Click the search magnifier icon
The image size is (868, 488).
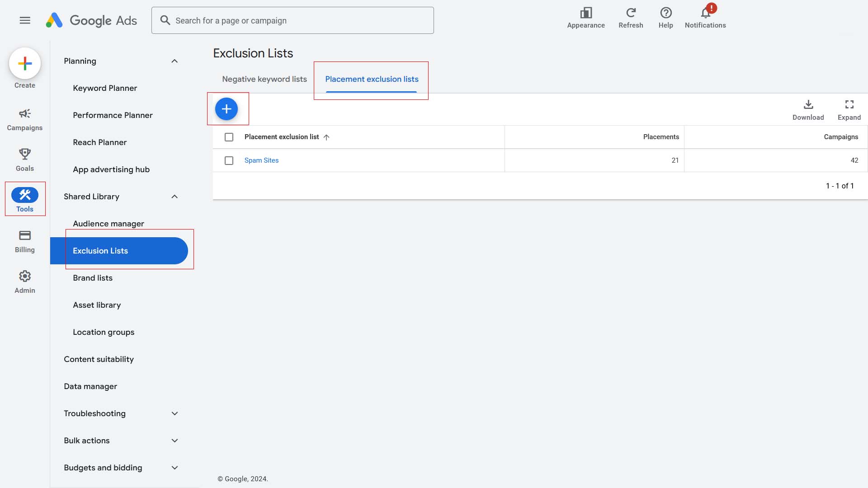click(x=165, y=20)
